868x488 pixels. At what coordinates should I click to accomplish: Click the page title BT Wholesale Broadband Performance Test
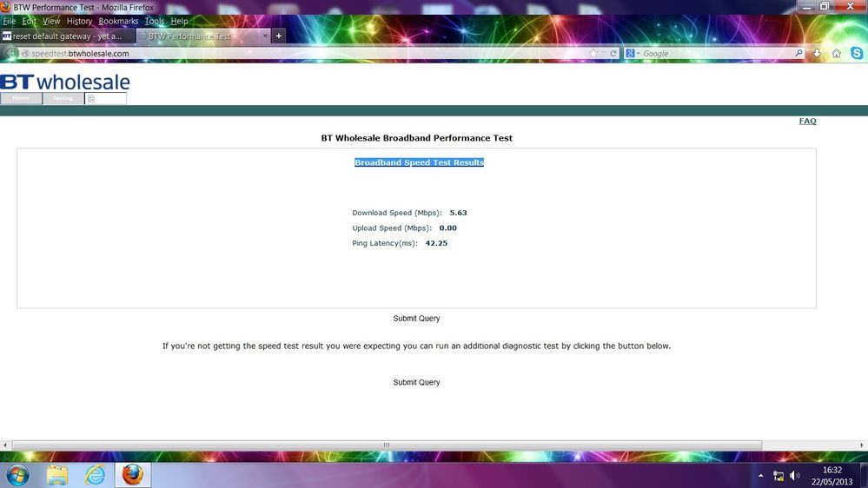tap(417, 138)
